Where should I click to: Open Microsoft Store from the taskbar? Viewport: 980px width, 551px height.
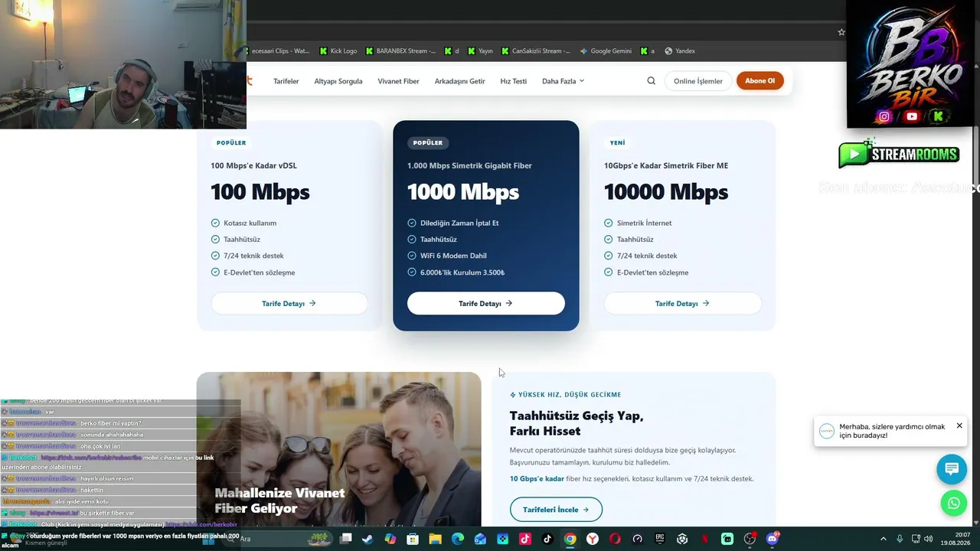[x=413, y=539]
